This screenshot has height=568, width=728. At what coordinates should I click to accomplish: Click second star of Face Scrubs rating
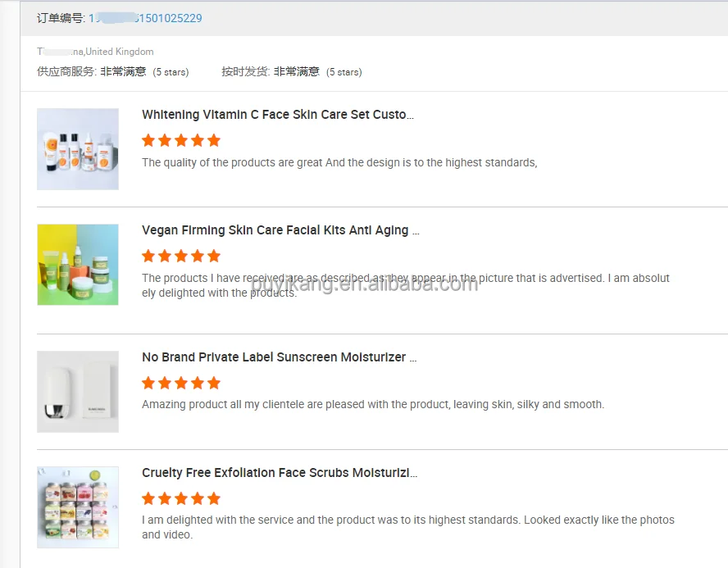[165, 498]
